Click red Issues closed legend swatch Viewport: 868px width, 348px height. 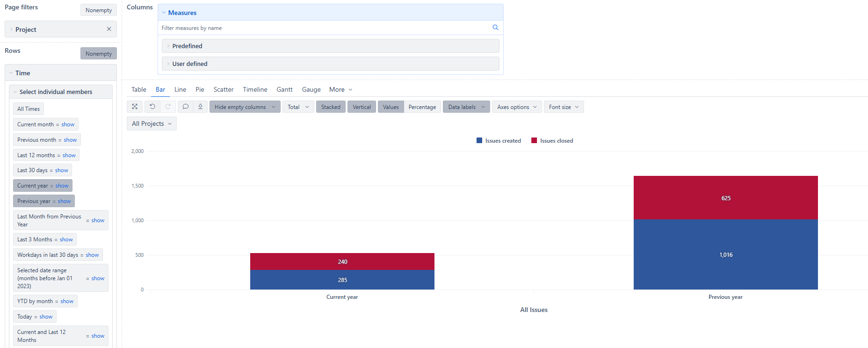click(534, 140)
